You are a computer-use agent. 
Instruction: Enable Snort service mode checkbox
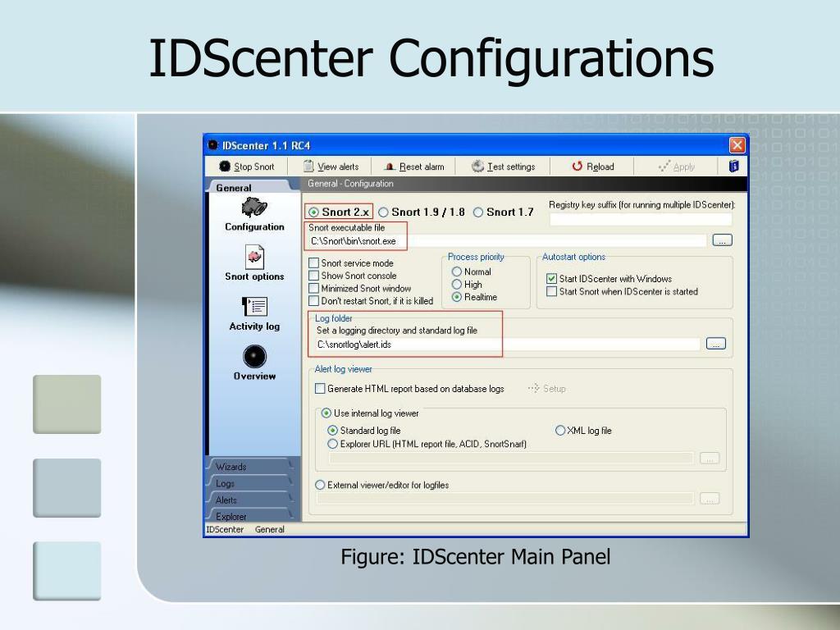[314, 263]
